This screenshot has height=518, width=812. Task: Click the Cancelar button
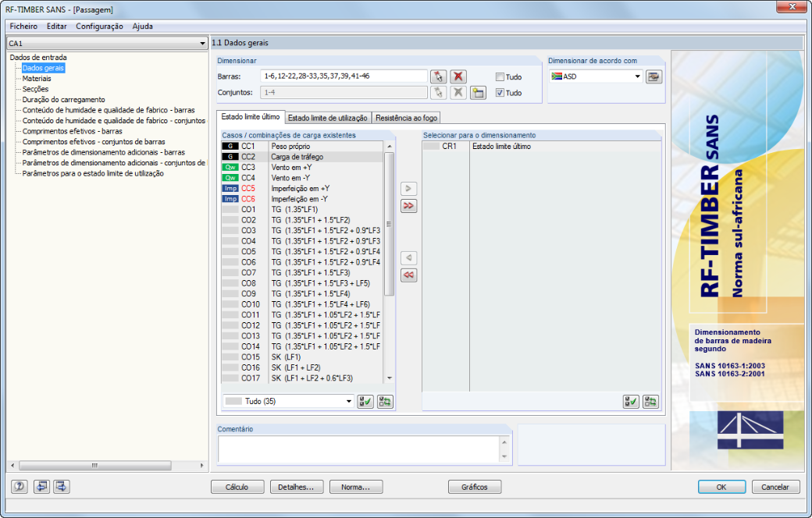[775, 487]
